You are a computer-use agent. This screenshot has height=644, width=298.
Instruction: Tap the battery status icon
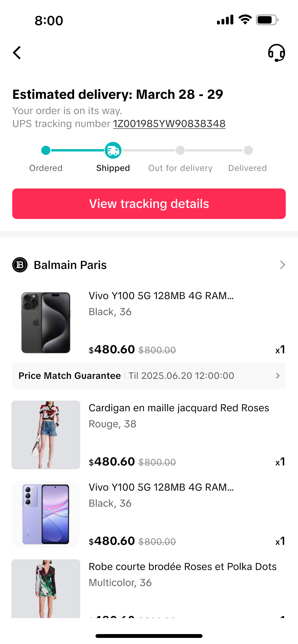(x=267, y=20)
